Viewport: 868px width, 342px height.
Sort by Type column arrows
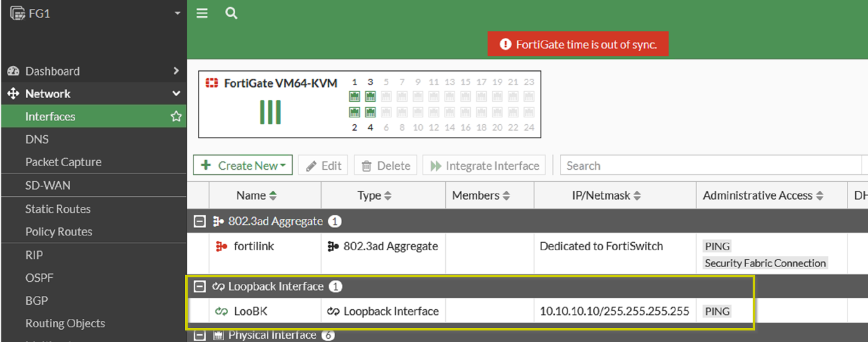pyautogui.click(x=388, y=196)
